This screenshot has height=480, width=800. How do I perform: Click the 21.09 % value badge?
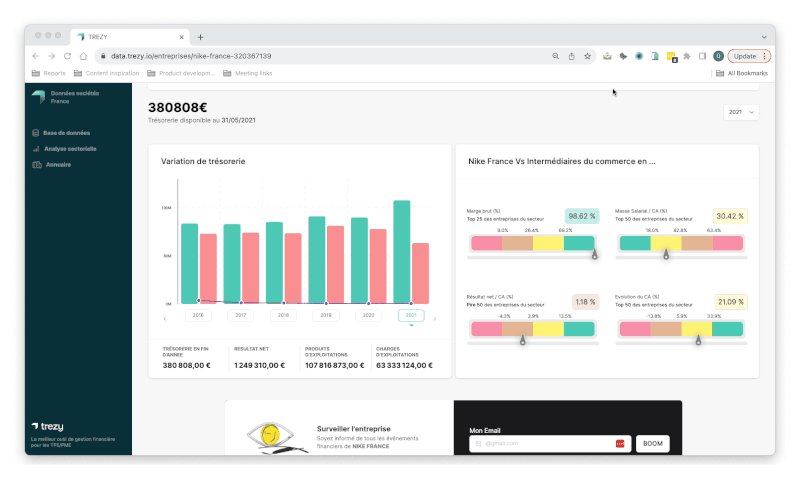tap(731, 302)
